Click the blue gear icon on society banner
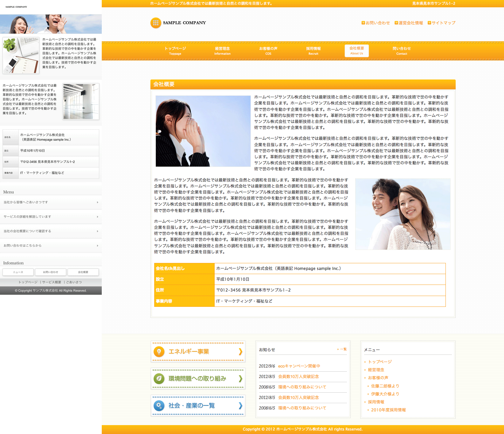The image size is (504, 434). (x=159, y=405)
